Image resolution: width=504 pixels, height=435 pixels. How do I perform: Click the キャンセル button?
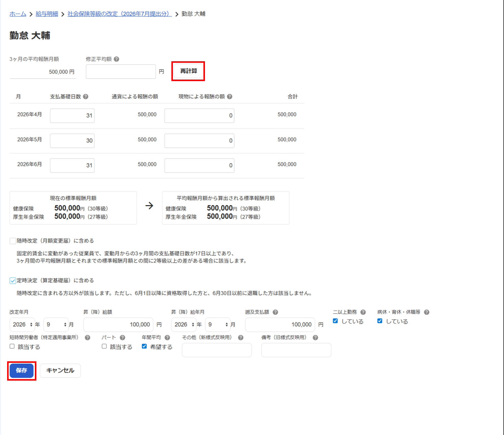(x=60, y=370)
